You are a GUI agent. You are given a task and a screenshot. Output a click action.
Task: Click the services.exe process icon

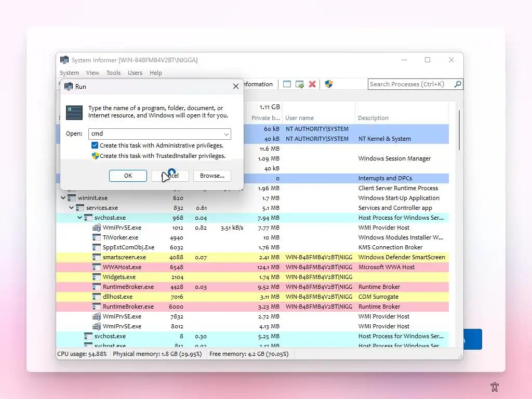pyautogui.click(x=79, y=208)
